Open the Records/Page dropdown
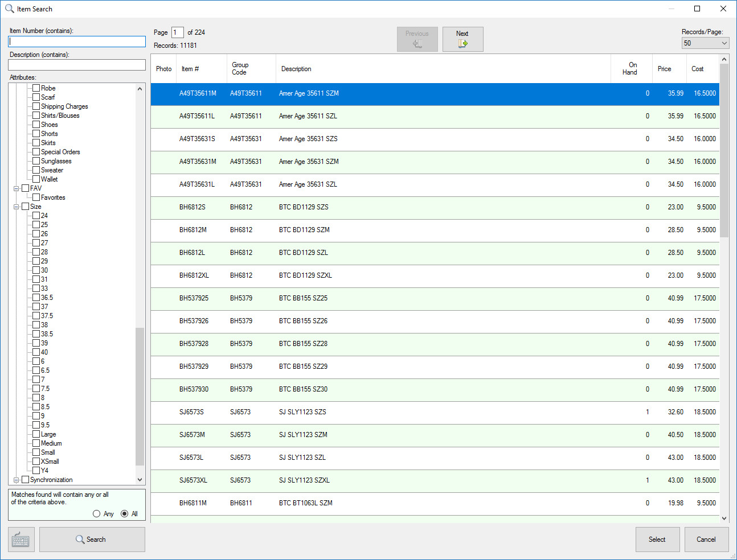 pyautogui.click(x=705, y=43)
